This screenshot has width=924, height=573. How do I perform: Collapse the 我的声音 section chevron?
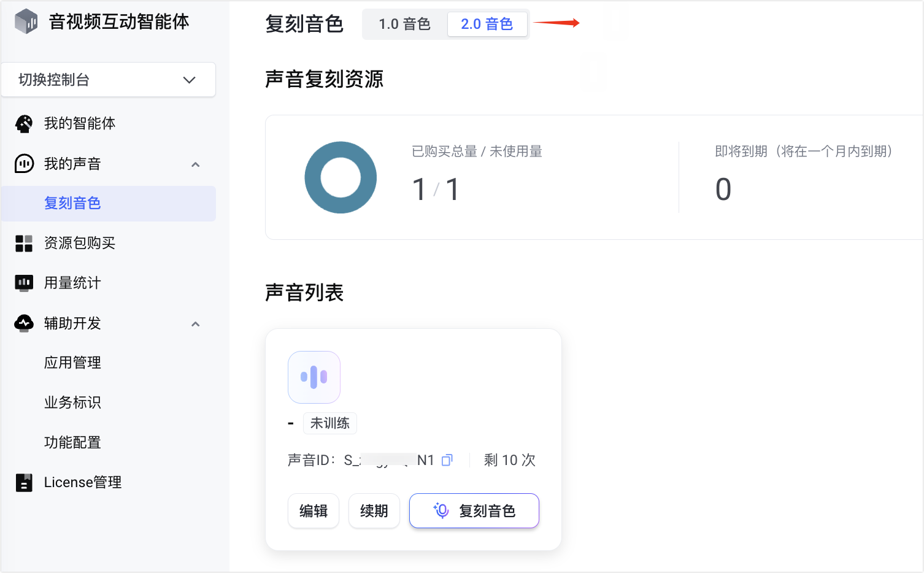click(196, 164)
